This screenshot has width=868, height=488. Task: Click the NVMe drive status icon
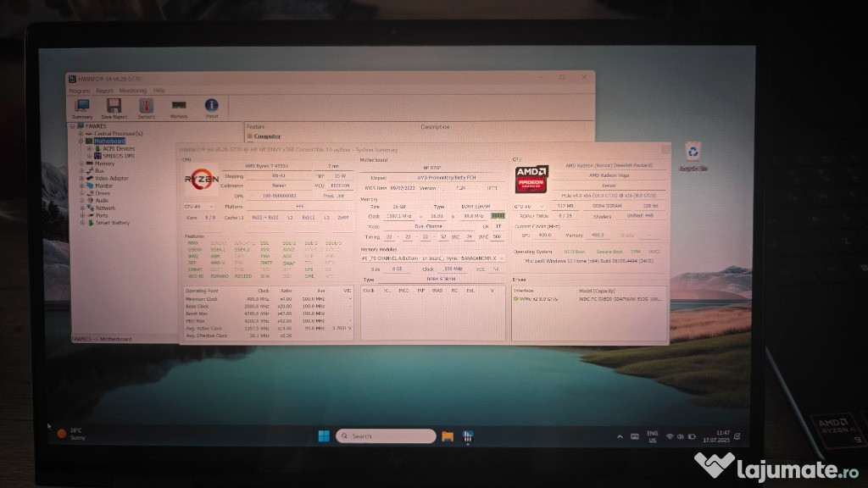(x=516, y=299)
